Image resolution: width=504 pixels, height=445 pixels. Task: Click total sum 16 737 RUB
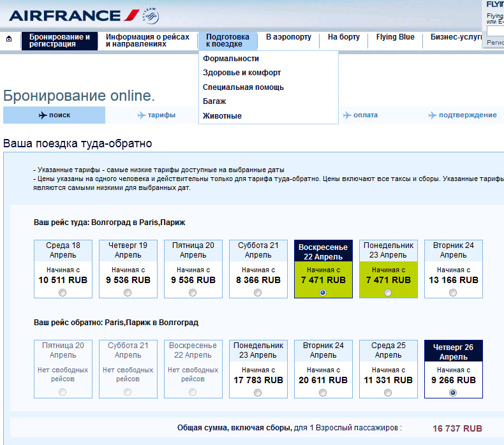(457, 428)
